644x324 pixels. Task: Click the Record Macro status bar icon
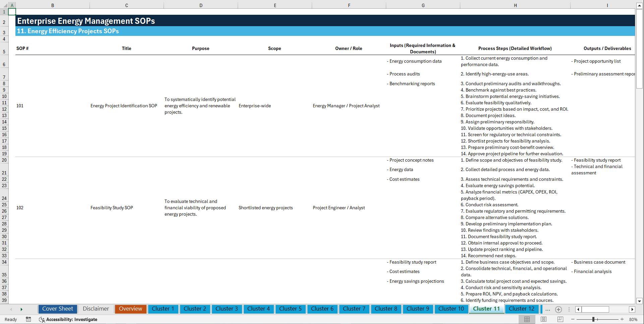(28, 319)
